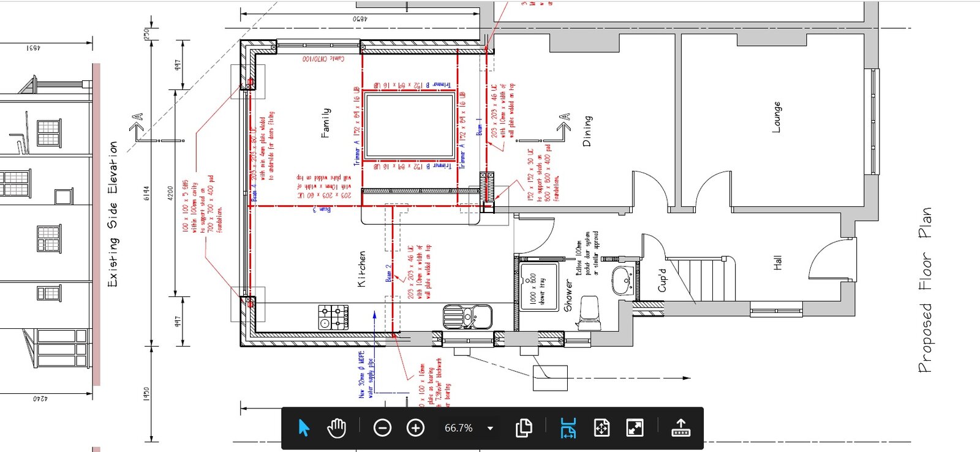Dock the floating toolbar
The width and height of the screenshot is (980, 452).
pos(680,428)
